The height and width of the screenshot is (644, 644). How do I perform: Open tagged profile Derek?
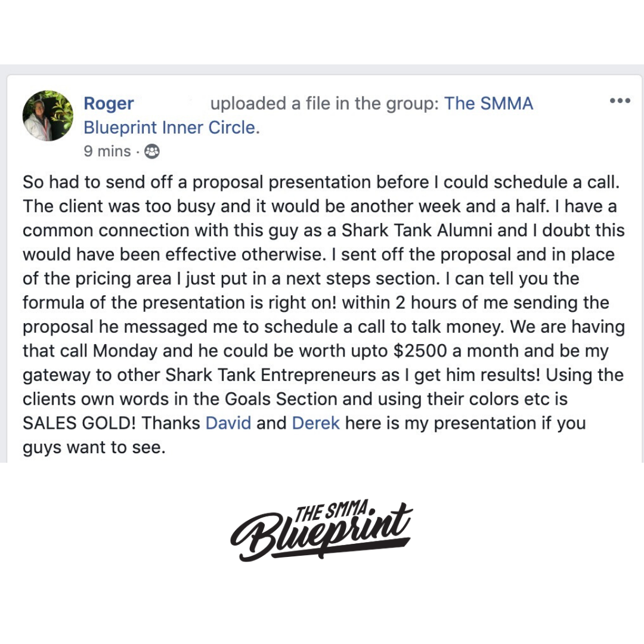tap(316, 423)
